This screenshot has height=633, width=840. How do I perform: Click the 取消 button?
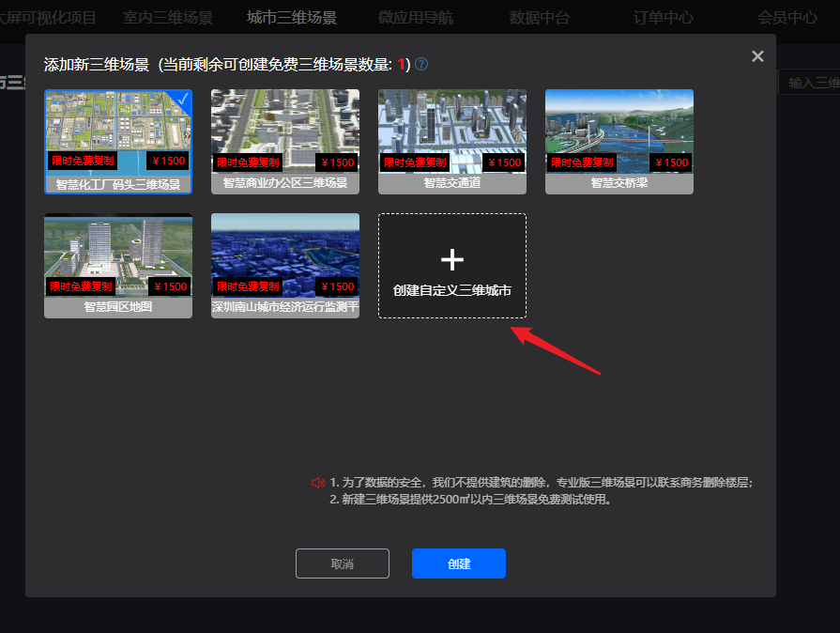pos(343,564)
